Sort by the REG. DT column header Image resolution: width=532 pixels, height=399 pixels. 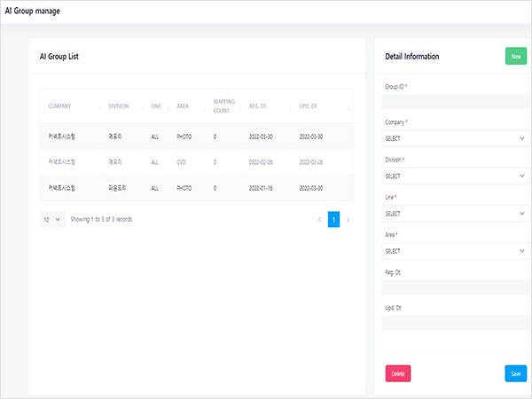(x=260, y=106)
